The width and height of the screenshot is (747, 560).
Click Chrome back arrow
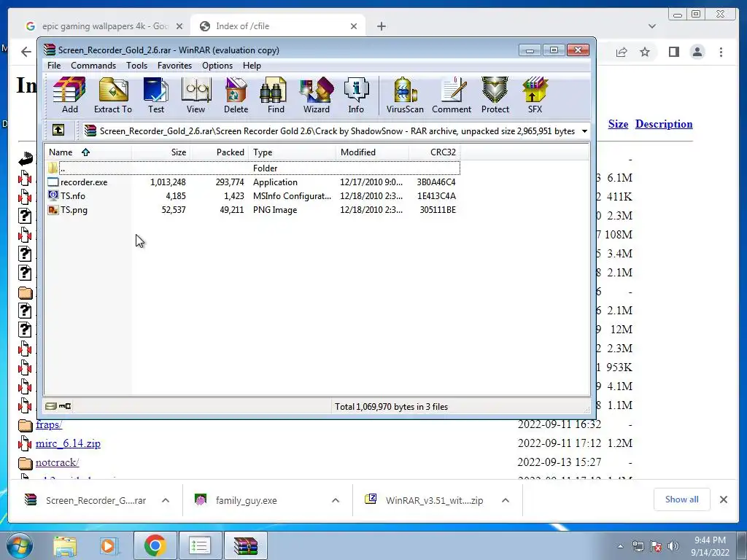(x=26, y=52)
